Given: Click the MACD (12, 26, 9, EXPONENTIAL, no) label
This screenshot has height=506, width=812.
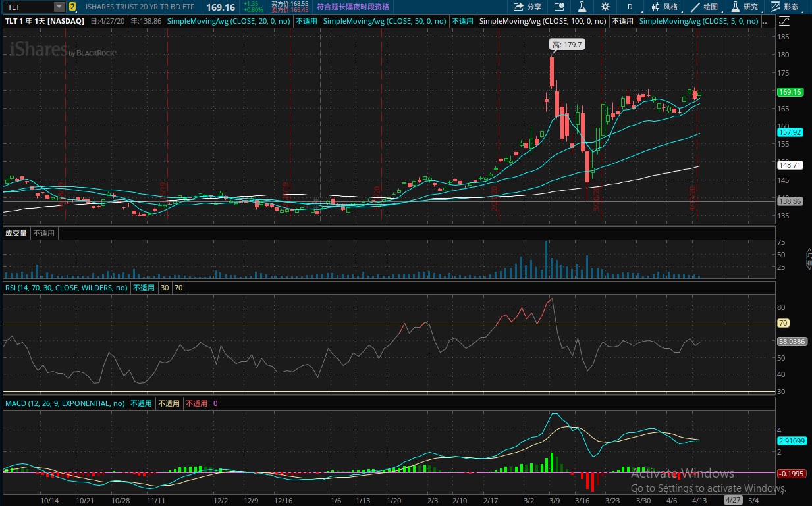Looking at the screenshot, I should [65, 403].
